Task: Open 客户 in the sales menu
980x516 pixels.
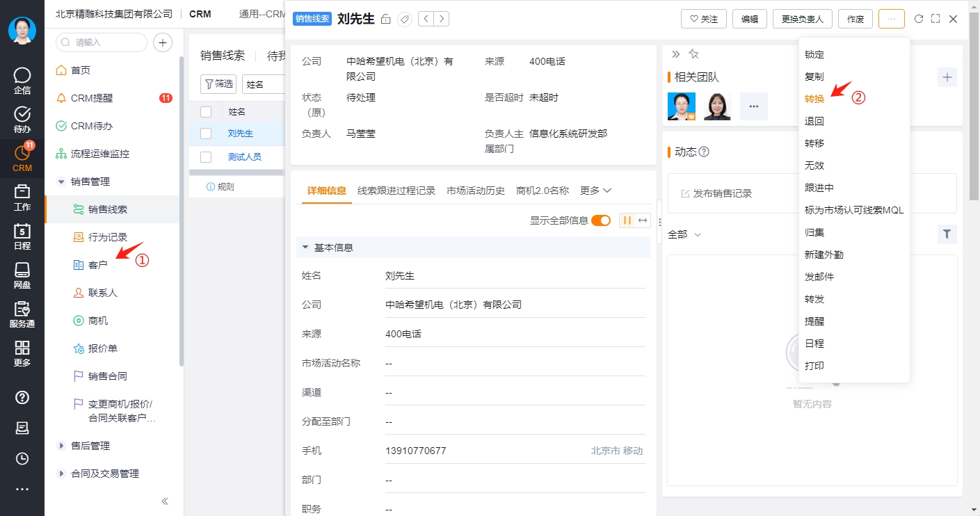Action: point(98,265)
